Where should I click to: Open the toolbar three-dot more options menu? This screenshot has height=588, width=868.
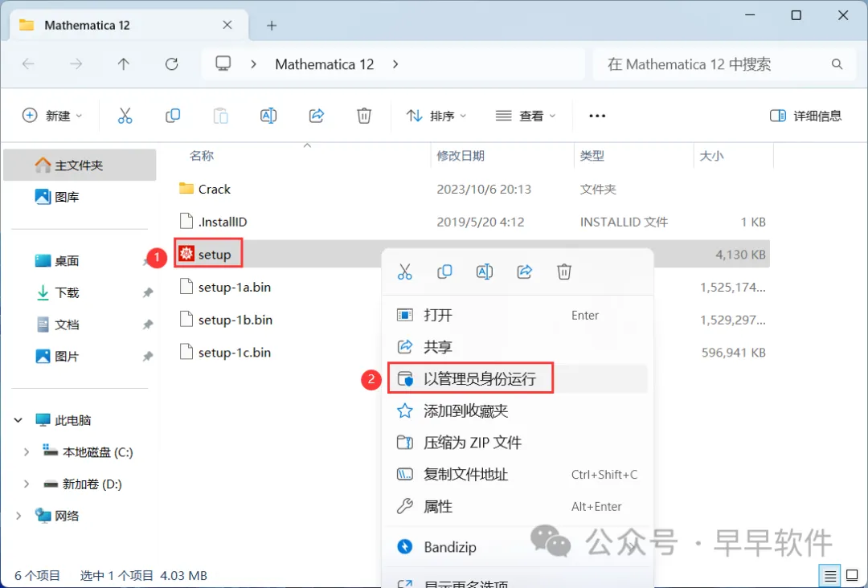point(596,116)
